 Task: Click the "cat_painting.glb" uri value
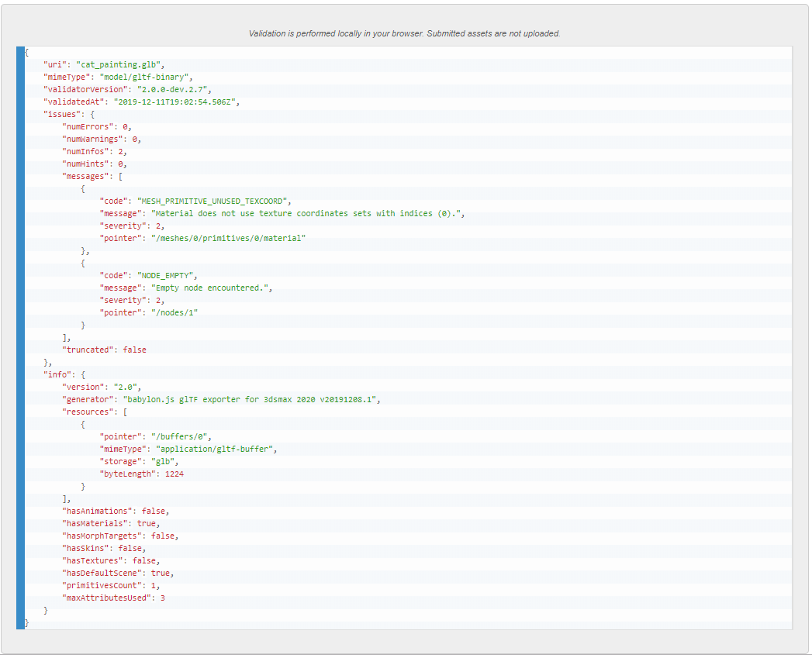(119, 64)
